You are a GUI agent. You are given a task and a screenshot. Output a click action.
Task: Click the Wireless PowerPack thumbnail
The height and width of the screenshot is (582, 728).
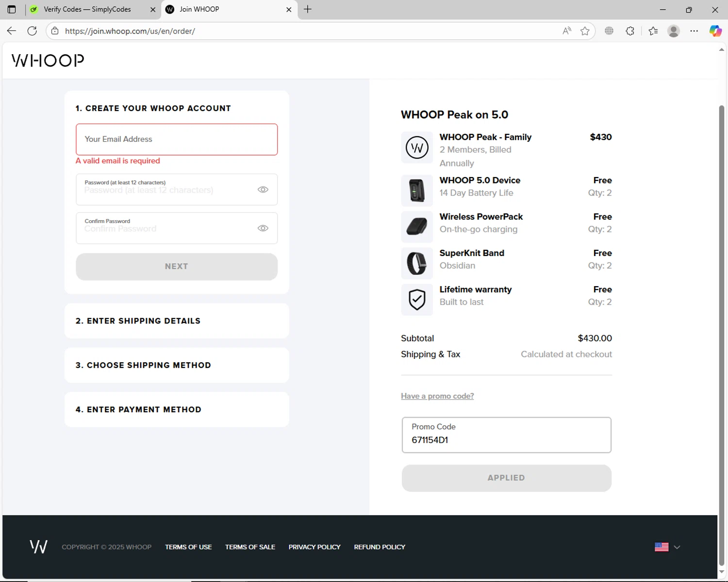pyautogui.click(x=417, y=226)
